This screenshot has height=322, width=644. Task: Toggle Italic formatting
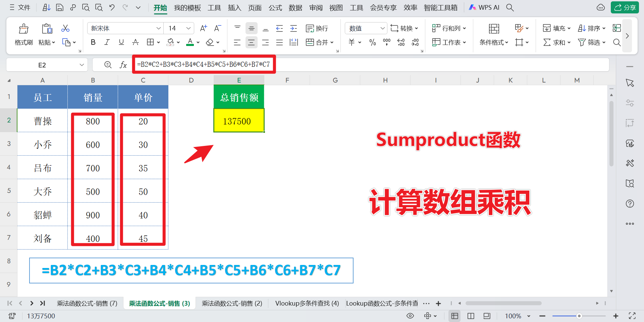(x=107, y=42)
